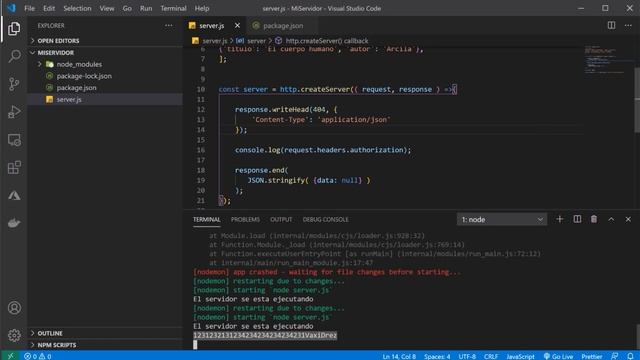Open the Search view in activity bar
Screen dimensions: 640x360
pos(14,56)
